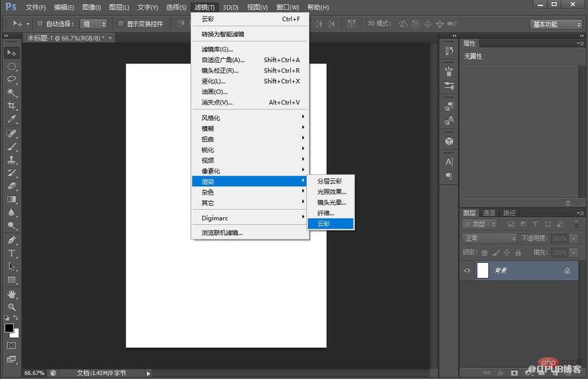588x379 pixels.
Task: Select the Eraser tool
Action: tap(12, 186)
